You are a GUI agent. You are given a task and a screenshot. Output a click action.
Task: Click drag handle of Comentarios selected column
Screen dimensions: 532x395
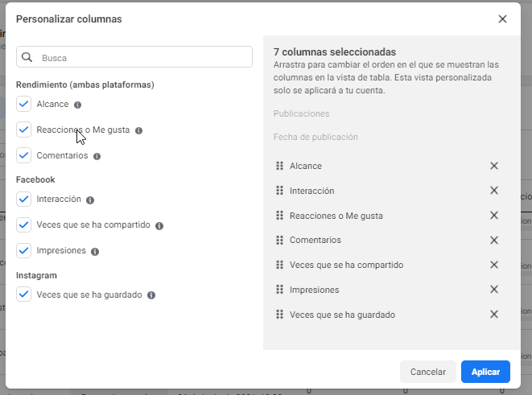click(x=279, y=240)
